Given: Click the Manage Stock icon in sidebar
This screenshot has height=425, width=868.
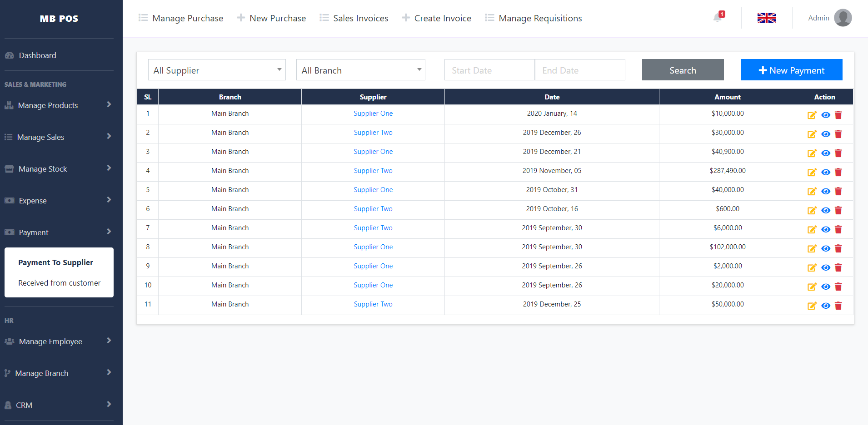Looking at the screenshot, I should coord(10,168).
